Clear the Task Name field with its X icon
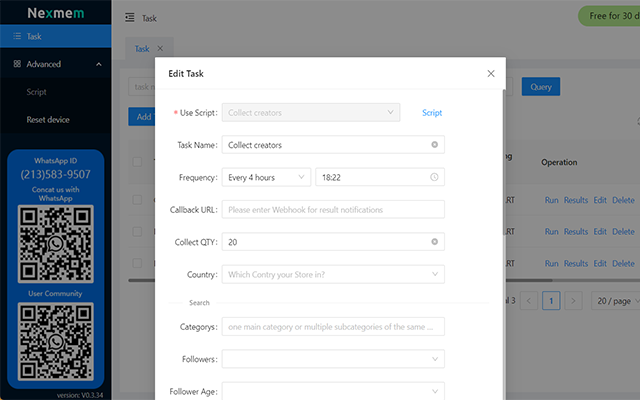 pyautogui.click(x=434, y=145)
